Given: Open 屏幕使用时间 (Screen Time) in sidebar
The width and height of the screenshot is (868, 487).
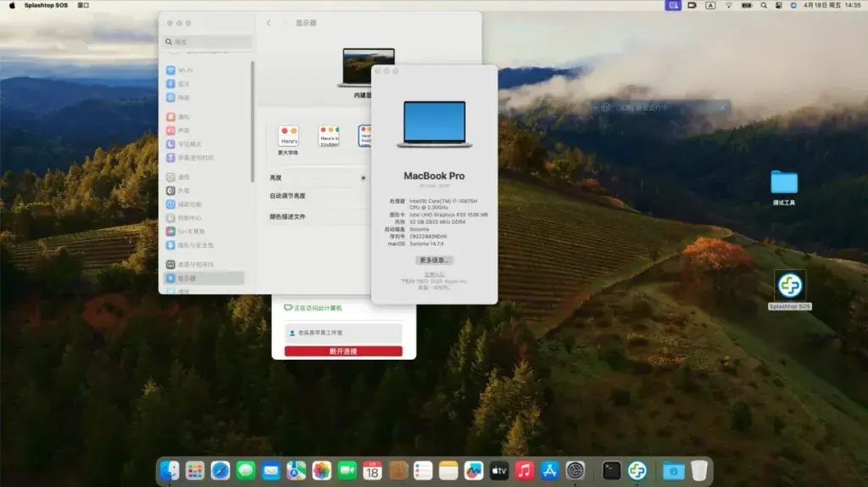Looking at the screenshot, I should pyautogui.click(x=190, y=158).
